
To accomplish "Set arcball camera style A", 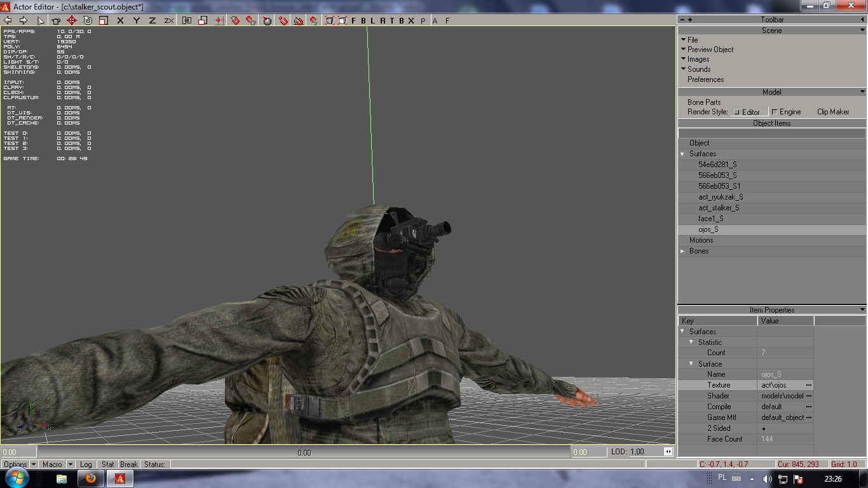I will pyautogui.click(x=435, y=20).
